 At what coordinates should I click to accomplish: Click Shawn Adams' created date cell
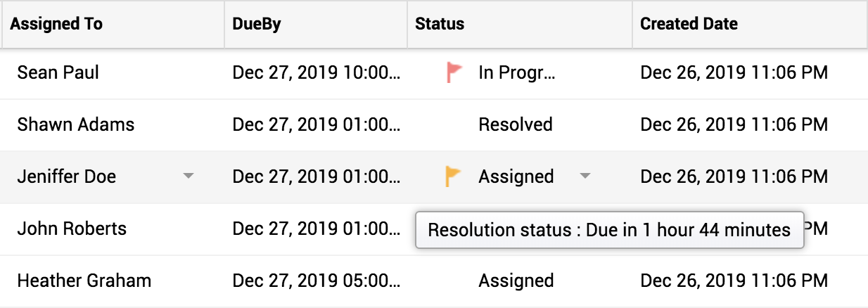(x=734, y=125)
